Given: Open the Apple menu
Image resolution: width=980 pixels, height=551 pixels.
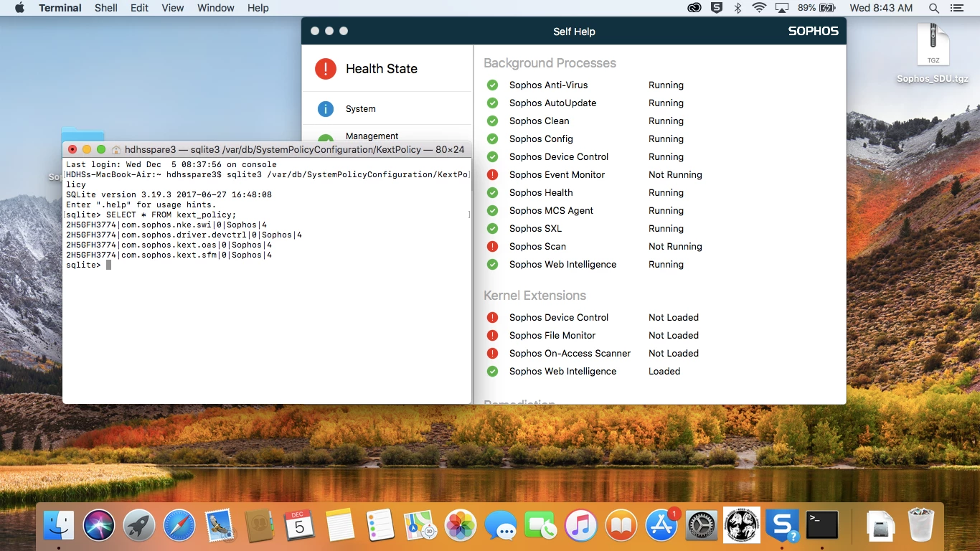Looking at the screenshot, I should pyautogui.click(x=19, y=8).
